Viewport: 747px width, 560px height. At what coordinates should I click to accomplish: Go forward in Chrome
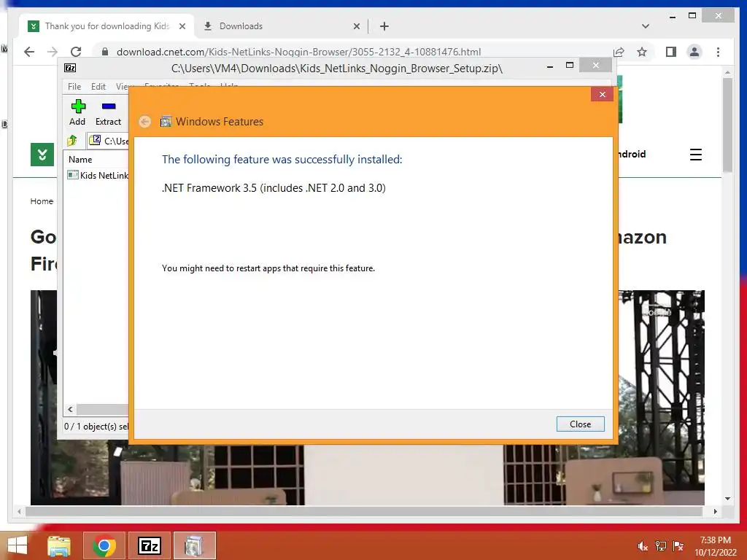tap(53, 52)
